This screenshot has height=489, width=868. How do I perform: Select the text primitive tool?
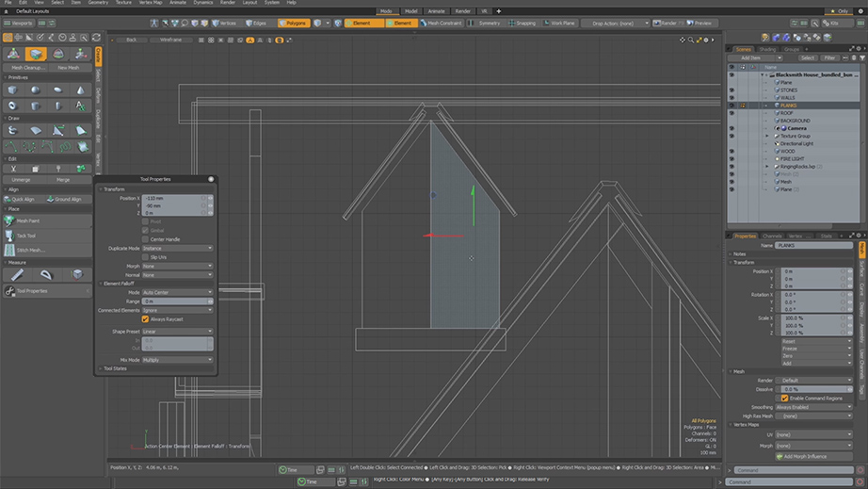(81, 105)
